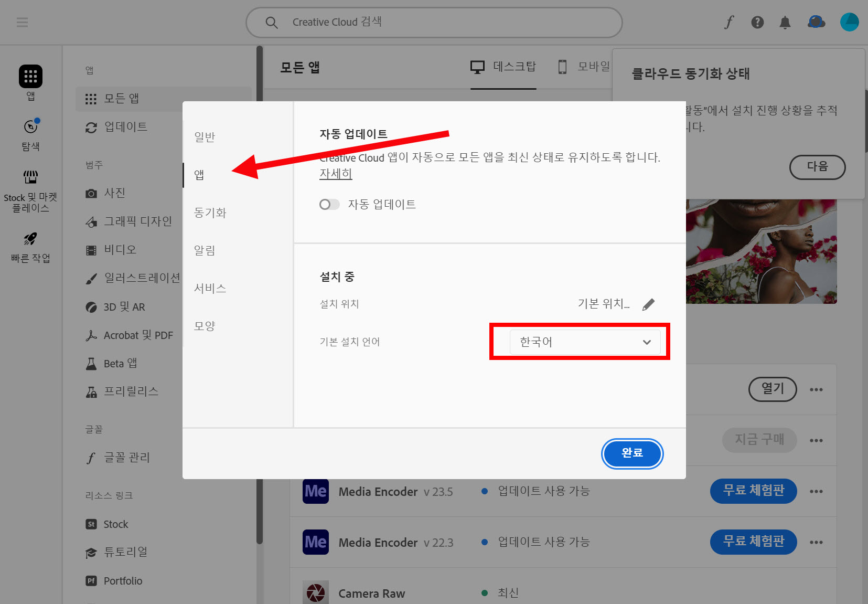The height and width of the screenshot is (604, 868).
Task: Open the hamburger menu icon
Action: click(22, 22)
